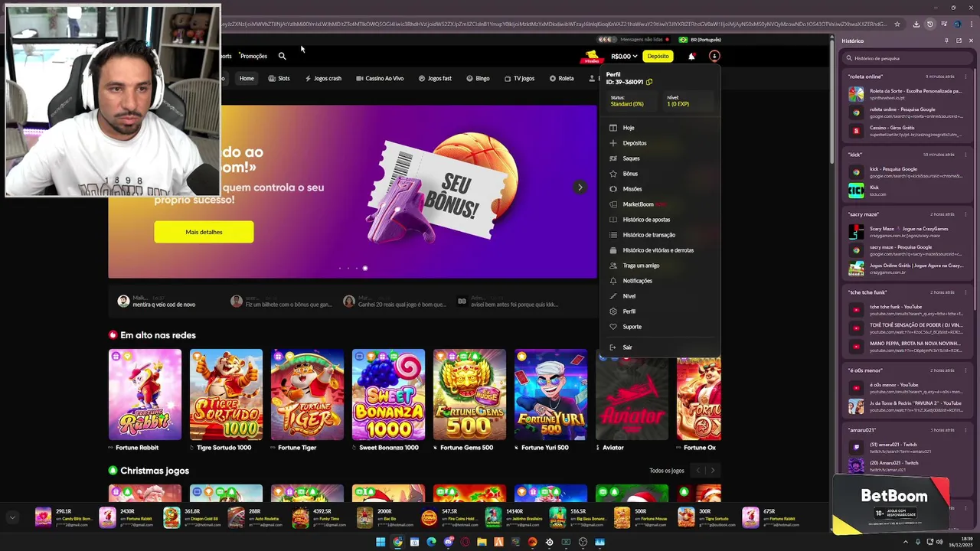Open the Jogos fast category
Screen dimensions: 980x551
click(x=435, y=78)
